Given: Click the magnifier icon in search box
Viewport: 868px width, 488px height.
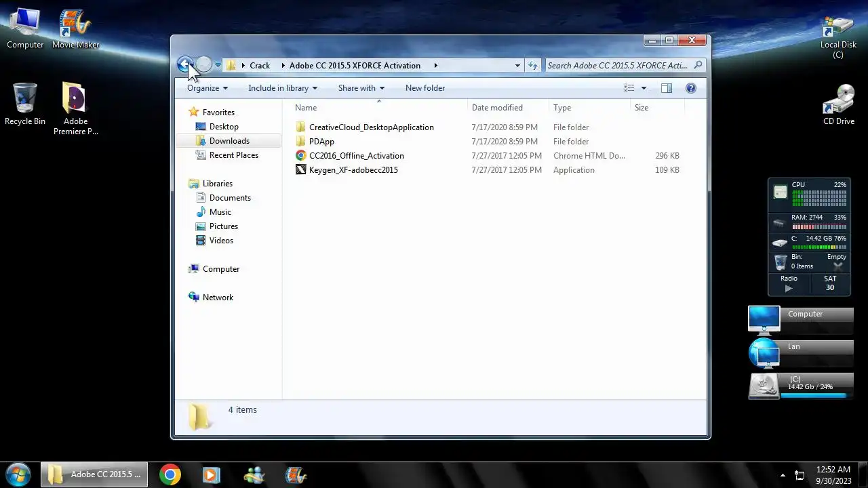Looking at the screenshot, I should (x=698, y=66).
